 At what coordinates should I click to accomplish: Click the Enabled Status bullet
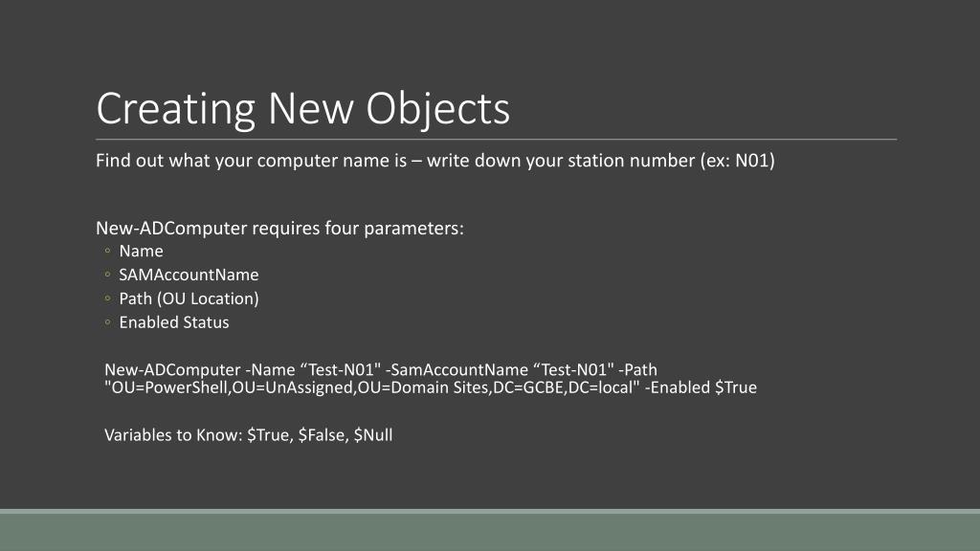pos(174,322)
